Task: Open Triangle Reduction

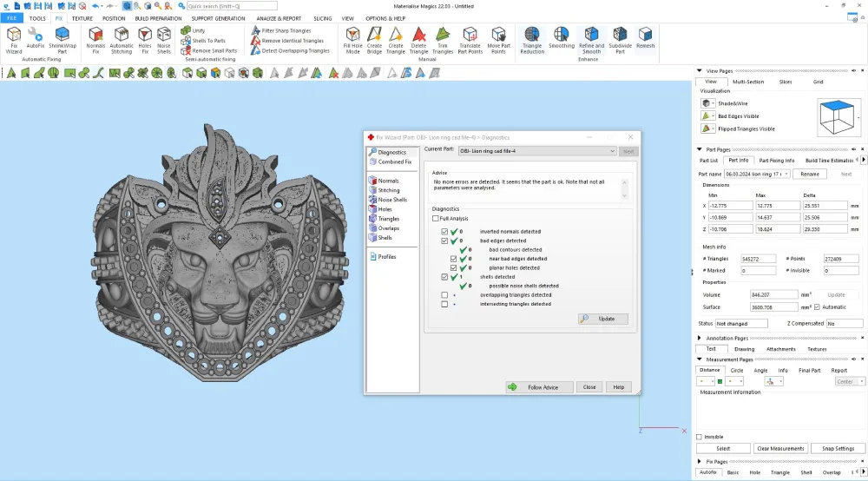Action: [532, 40]
